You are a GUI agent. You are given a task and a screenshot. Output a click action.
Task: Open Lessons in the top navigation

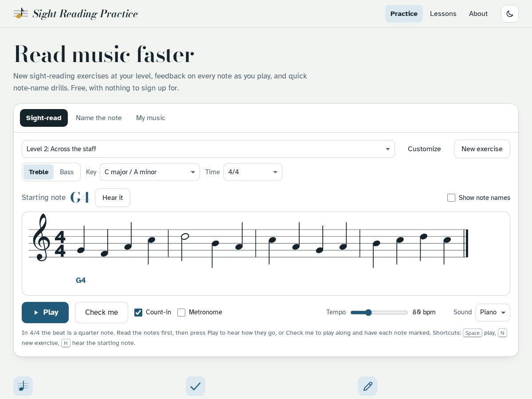tap(443, 14)
